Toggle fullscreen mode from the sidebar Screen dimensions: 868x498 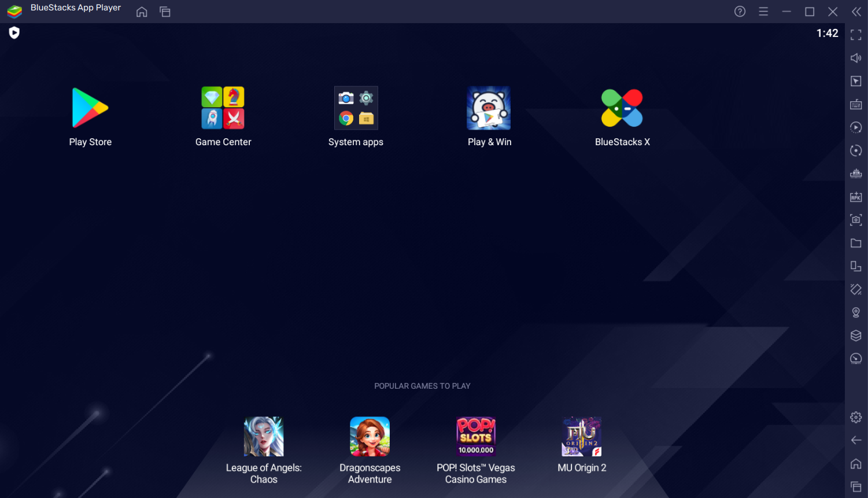pos(856,35)
